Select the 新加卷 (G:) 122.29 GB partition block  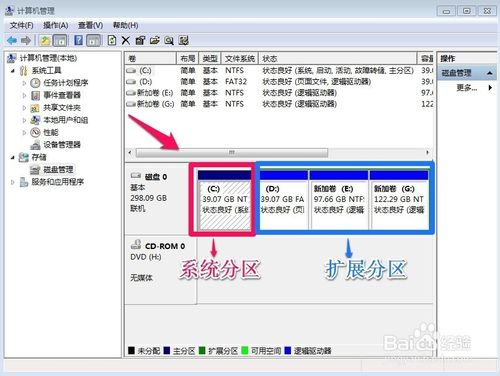pyautogui.click(x=399, y=200)
